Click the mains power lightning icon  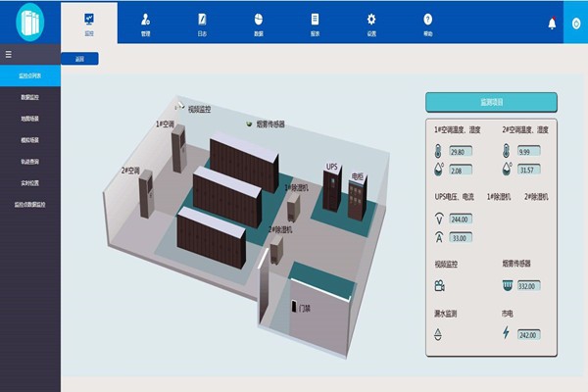click(506, 333)
